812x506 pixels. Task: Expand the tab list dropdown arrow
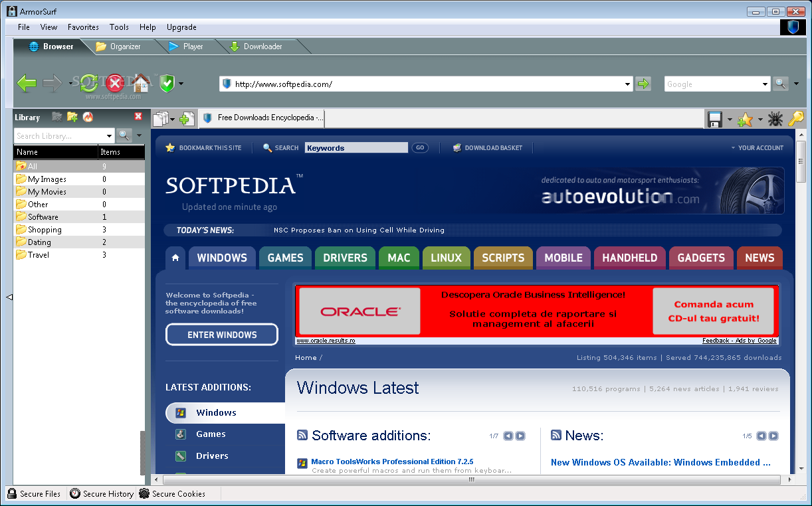click(172, 120)
